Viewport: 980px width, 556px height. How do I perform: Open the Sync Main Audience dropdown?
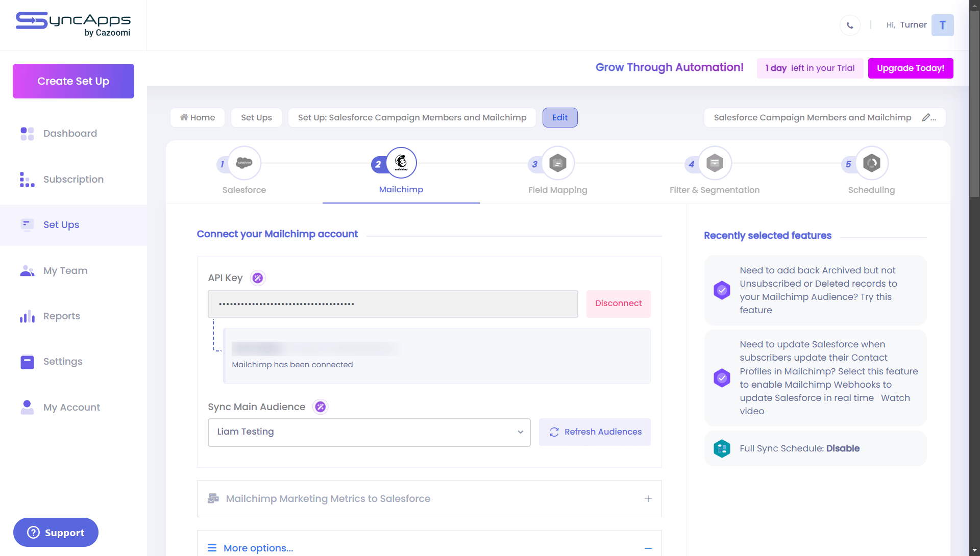[x=369, y=433]
